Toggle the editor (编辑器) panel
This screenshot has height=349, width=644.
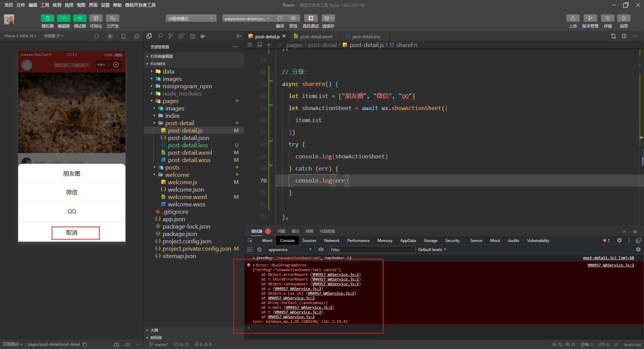63,18
